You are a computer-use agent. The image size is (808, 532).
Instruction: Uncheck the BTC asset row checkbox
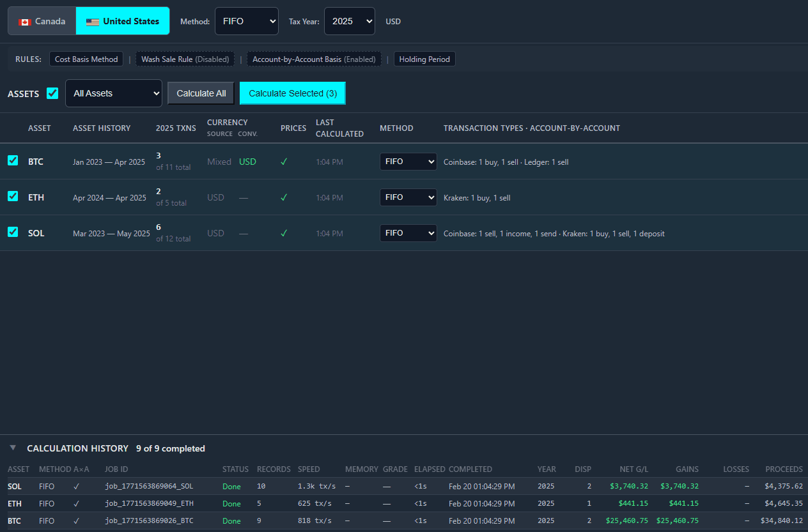(x=12, y=161)
